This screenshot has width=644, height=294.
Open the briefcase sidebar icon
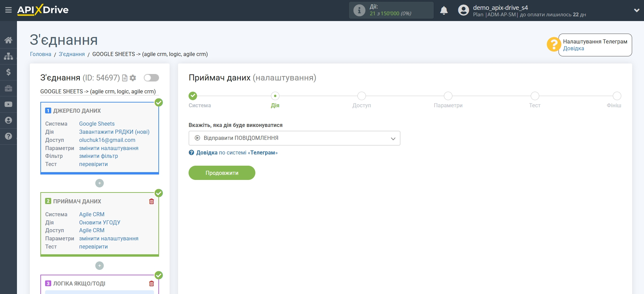click(8, 88)
